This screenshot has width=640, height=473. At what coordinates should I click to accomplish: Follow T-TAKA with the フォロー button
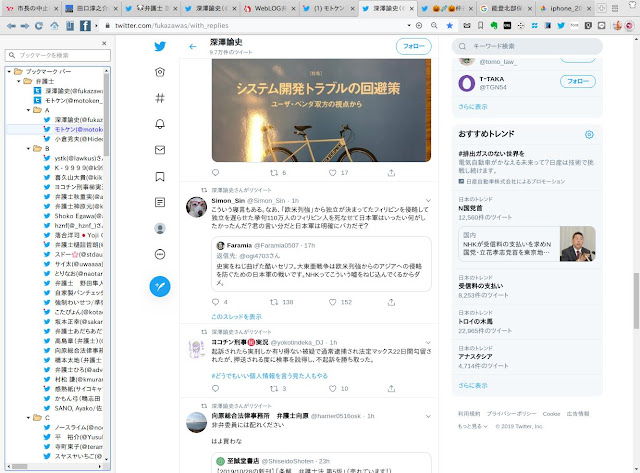[x=578, y=81]
